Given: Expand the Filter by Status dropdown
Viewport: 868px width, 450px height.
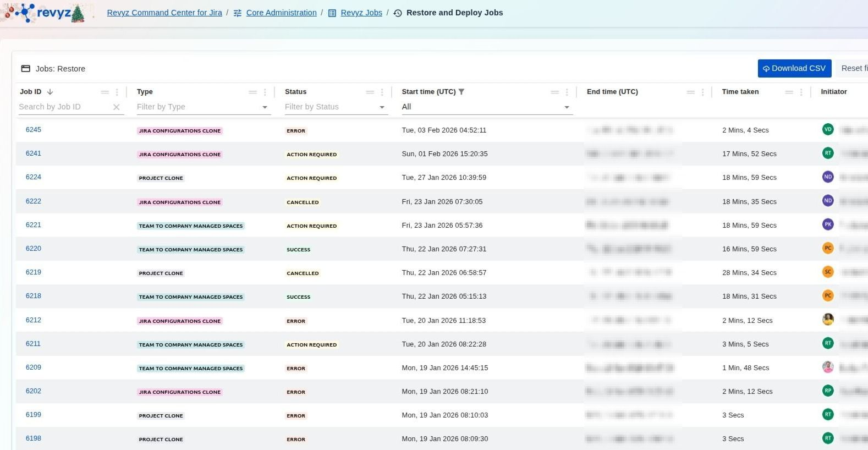Looking at the screenshot, I should [382, 107].
